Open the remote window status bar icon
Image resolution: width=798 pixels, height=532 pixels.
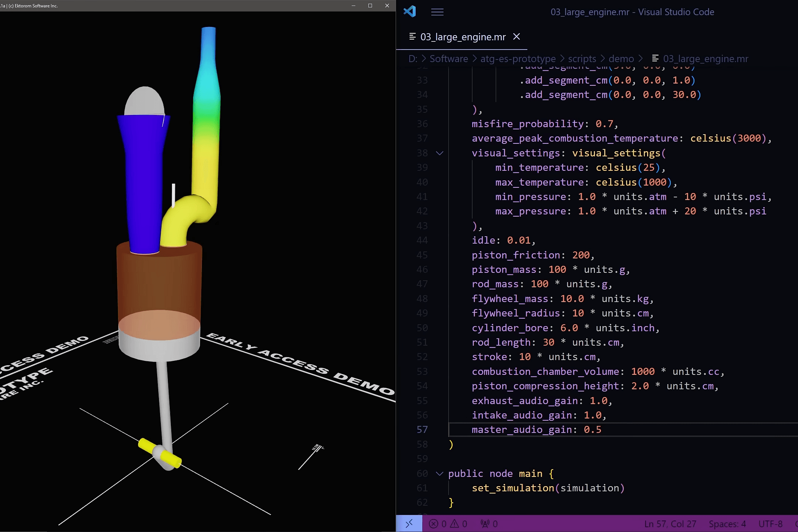(x=409, y=523)
